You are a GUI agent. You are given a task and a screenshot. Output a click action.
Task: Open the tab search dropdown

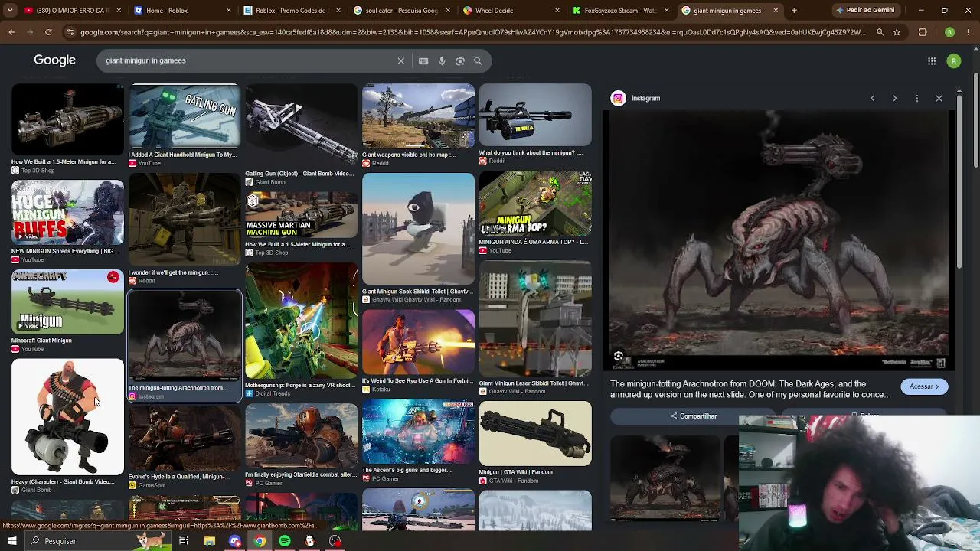(x=11, y=11)
